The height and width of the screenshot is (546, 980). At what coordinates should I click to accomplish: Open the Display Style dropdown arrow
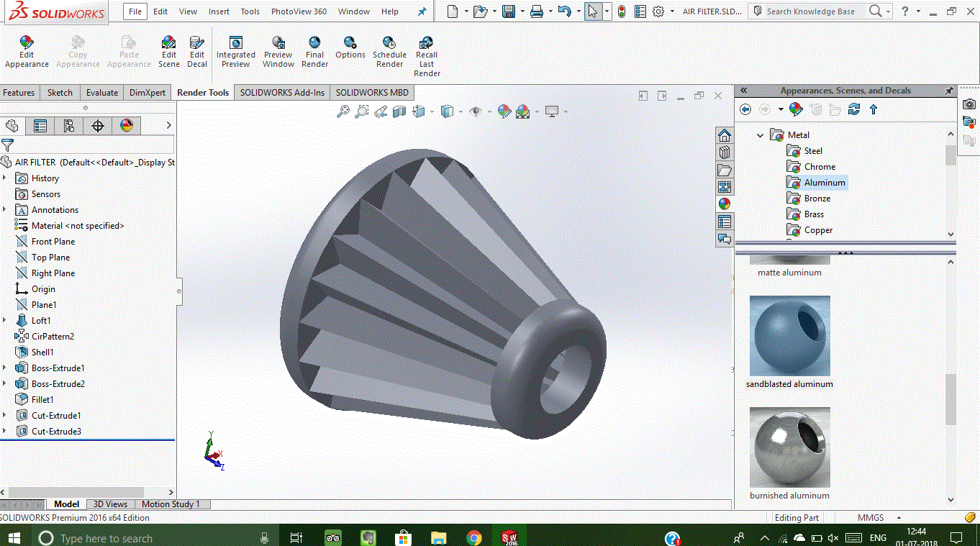click(x=460, y=112)
